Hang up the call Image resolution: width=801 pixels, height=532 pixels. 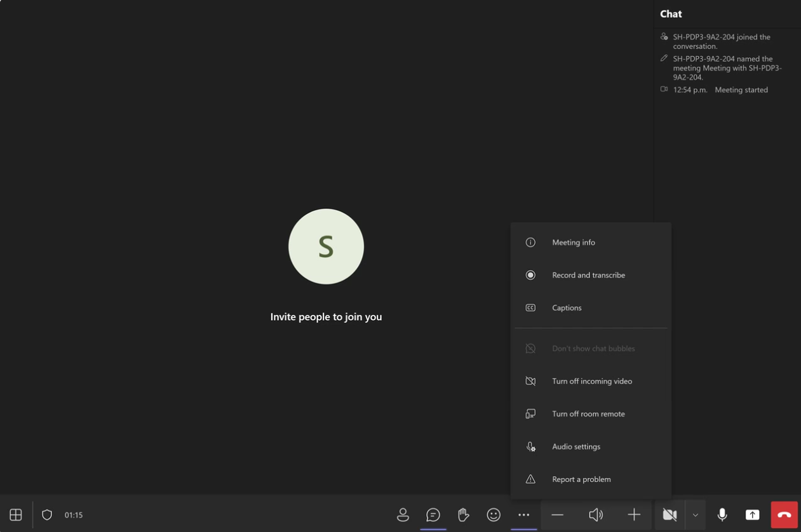[x=784, y=515]
